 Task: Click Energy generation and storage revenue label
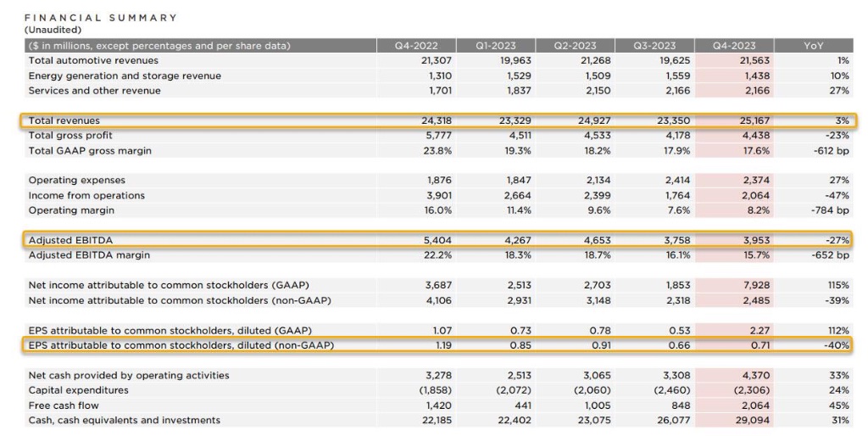125,75
